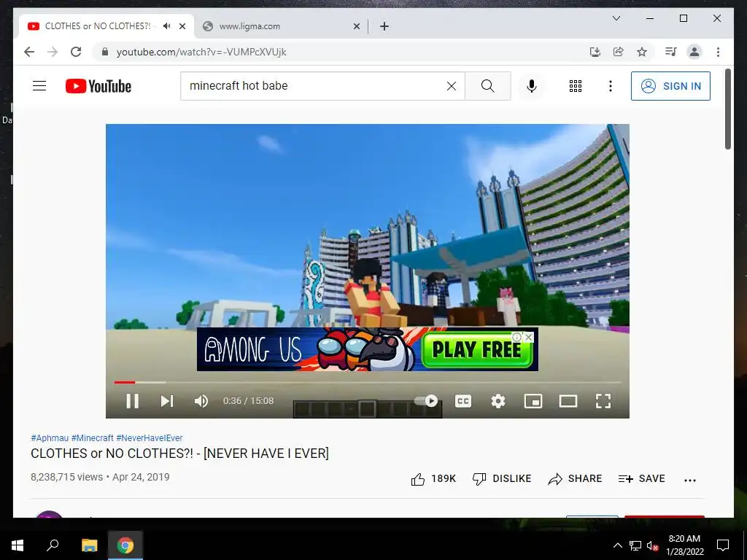Go back to the previous page
Screen dimensions: 747x560
pyautogui.click(x=29, y=52)
